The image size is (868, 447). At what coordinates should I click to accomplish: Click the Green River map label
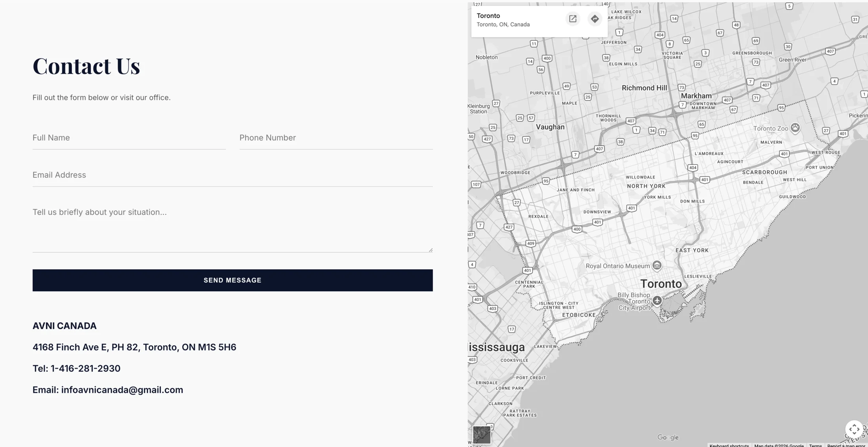point(793,60)
